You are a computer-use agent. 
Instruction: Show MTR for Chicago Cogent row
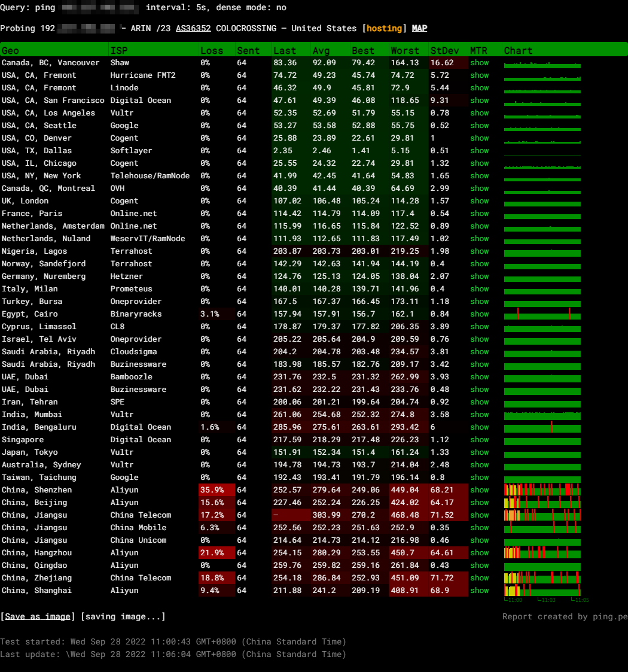click(x=479, y=163)
